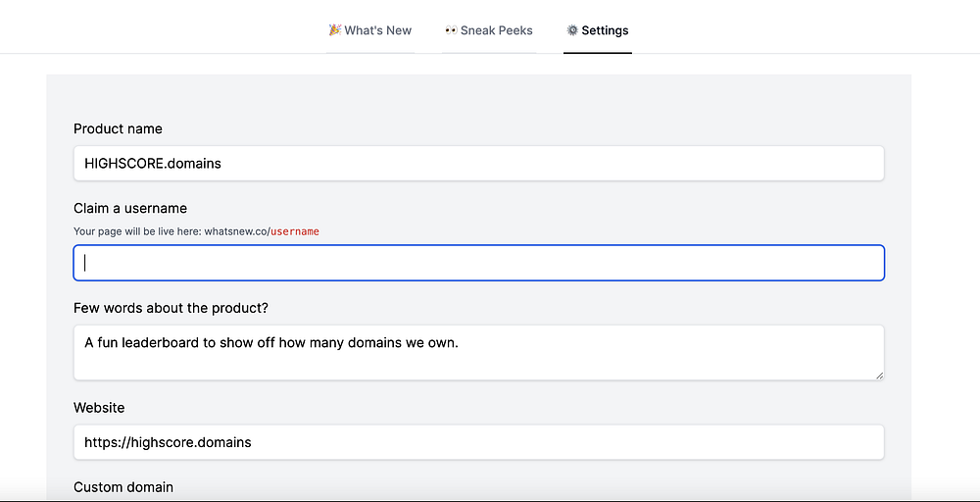Click the resize handle of the description textarea

879,375
